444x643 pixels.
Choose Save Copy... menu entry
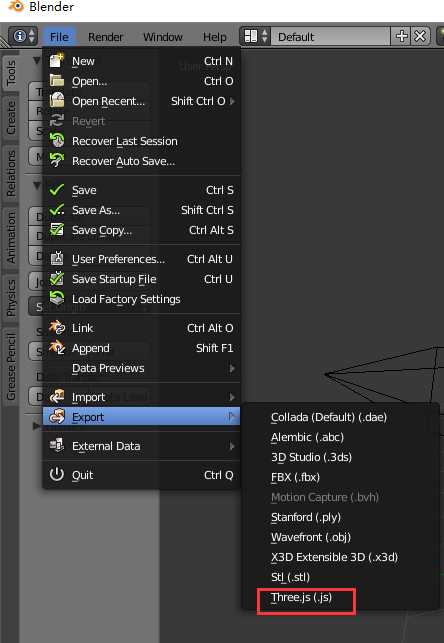click(x=141, y=230)
